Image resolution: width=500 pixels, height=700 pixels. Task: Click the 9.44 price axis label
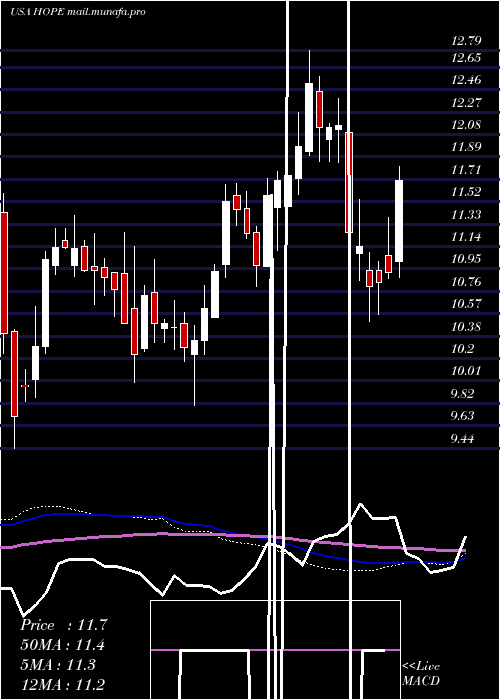462,439
